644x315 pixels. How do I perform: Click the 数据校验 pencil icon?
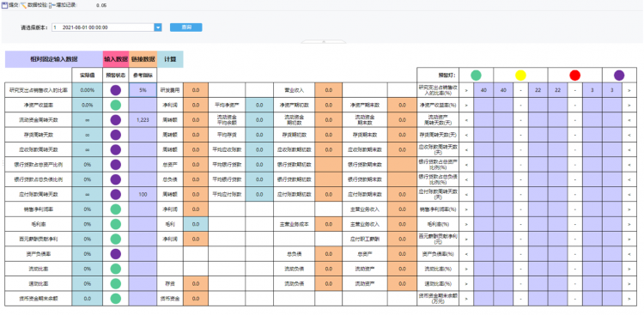(x=23, y=5)
